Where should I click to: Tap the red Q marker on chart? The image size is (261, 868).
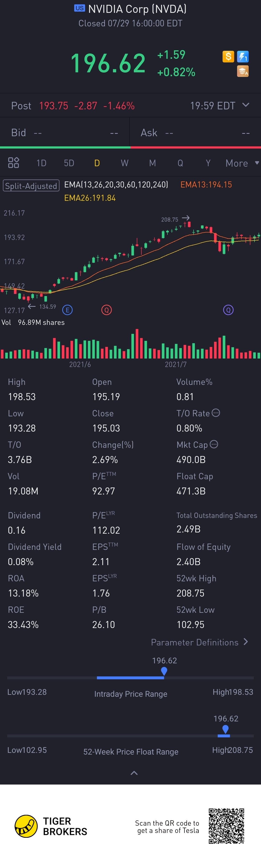pyautogui.click(x=106, y=310)
